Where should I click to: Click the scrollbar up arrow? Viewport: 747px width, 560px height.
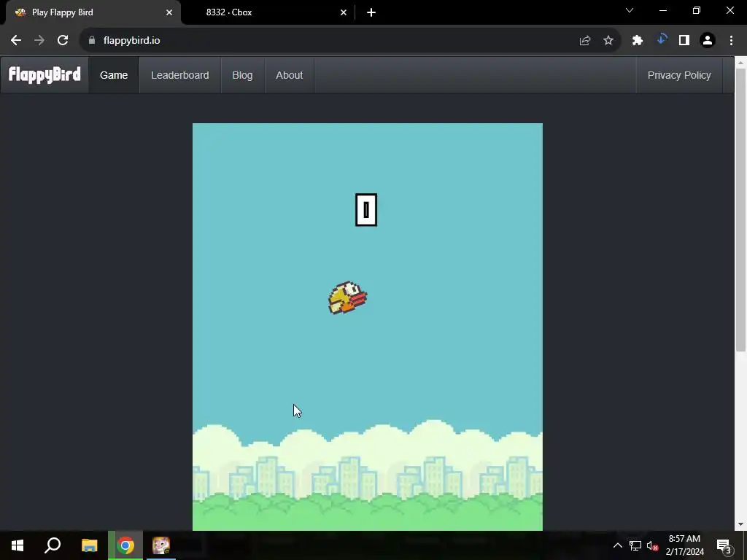pos(741,62)
